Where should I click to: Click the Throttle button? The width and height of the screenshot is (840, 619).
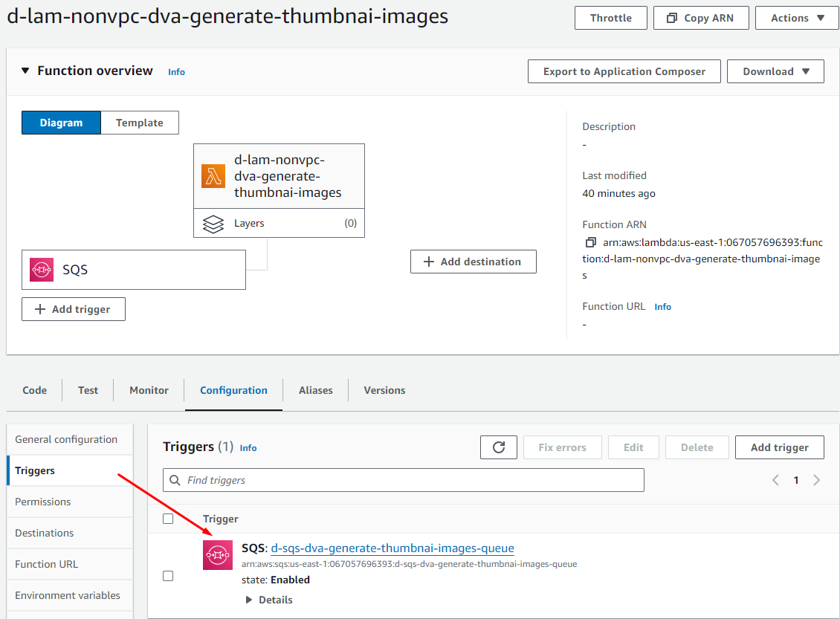pyautogui.click(x=610, y=18)
